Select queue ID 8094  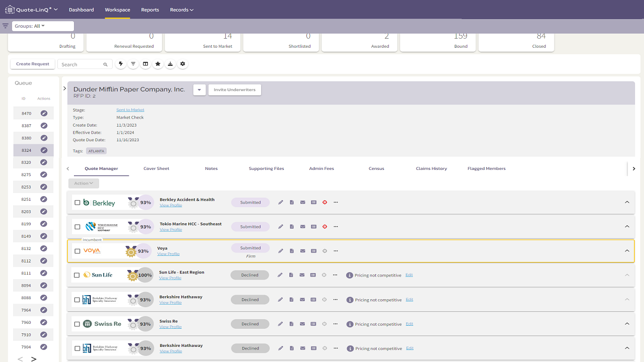click(26, 286)
